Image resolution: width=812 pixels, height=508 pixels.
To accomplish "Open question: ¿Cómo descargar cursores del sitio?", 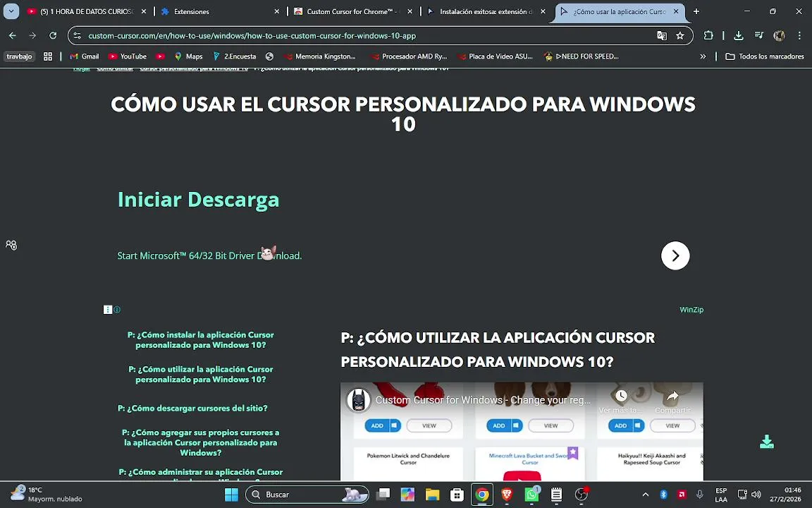I will pyautogui.click(x=192, y=409).
